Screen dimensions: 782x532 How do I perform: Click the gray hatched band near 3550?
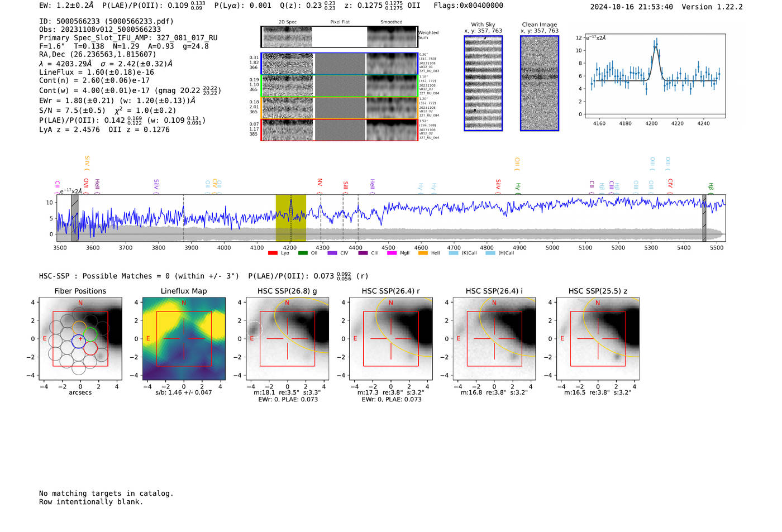(75, 218)
